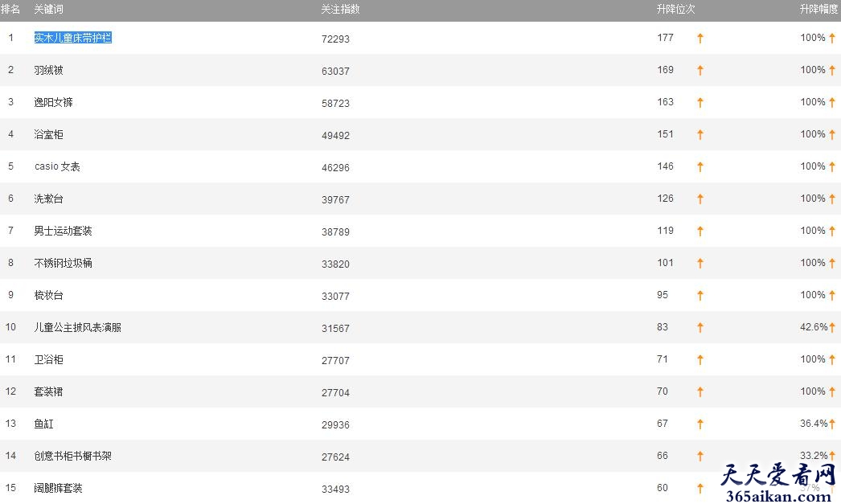
Task: Click the 关注指数 column header
Action: [340, 9]
